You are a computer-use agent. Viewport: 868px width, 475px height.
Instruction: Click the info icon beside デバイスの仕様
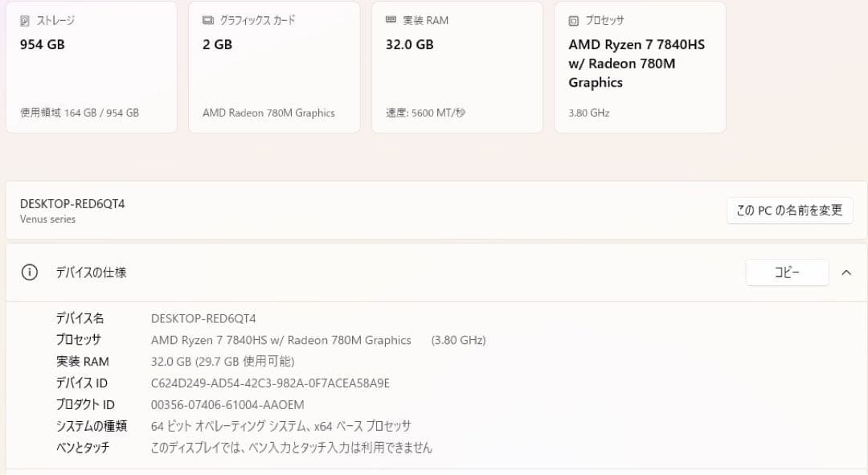pos(30,272)
